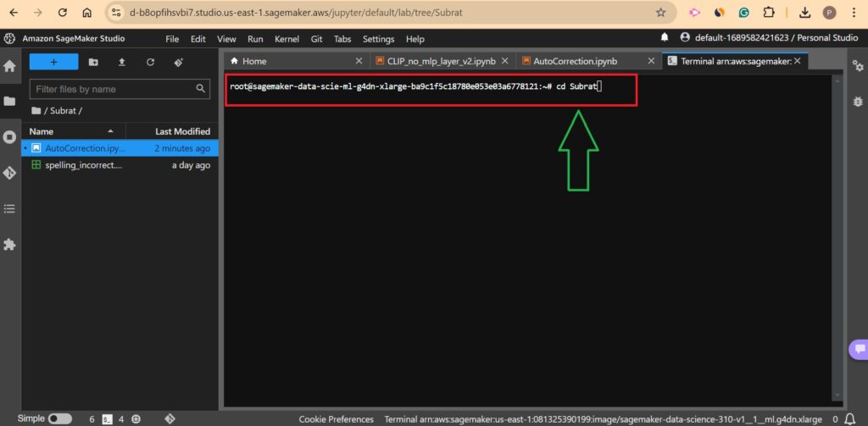
Task: Open the Kernel menu
Action: click(287, 39)
